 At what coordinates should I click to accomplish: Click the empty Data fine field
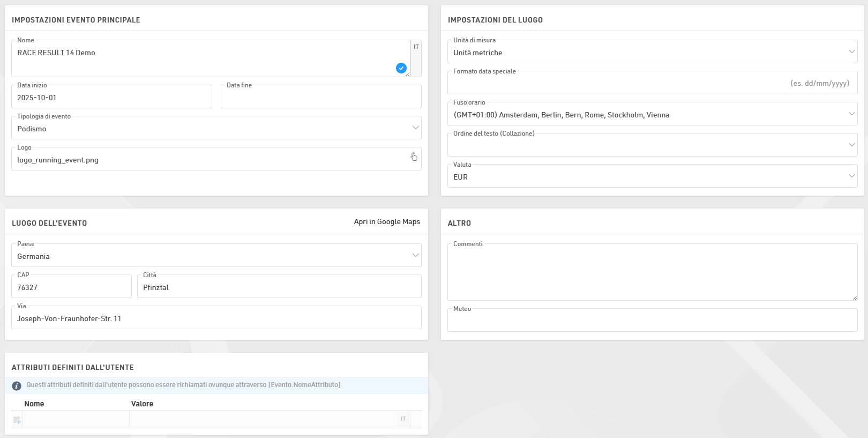pyautogui.click(x=320, y=98)
